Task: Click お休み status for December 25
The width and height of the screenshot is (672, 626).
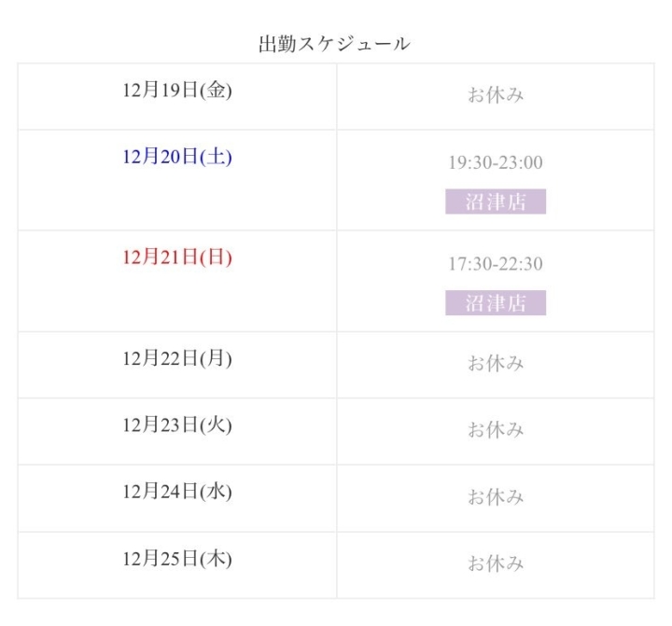Action: point(496,563)
